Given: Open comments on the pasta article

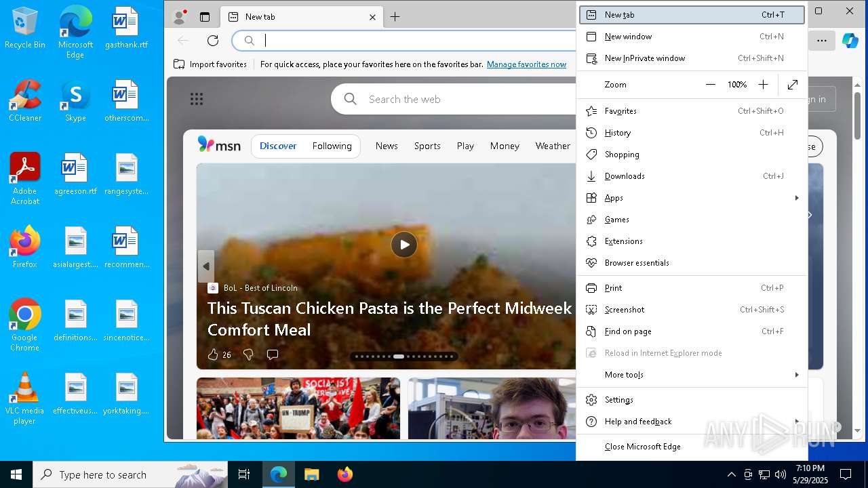Looking at the screenshot, I should click(273, 354).
